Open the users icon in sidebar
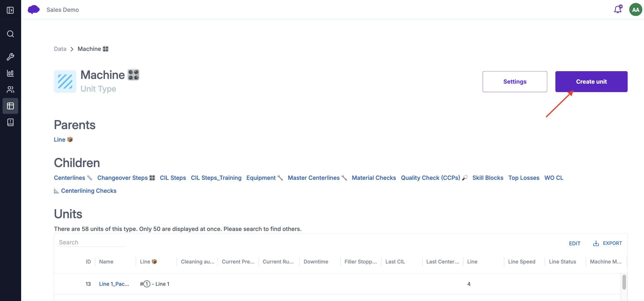644x301 pixels. coord(10,90)
